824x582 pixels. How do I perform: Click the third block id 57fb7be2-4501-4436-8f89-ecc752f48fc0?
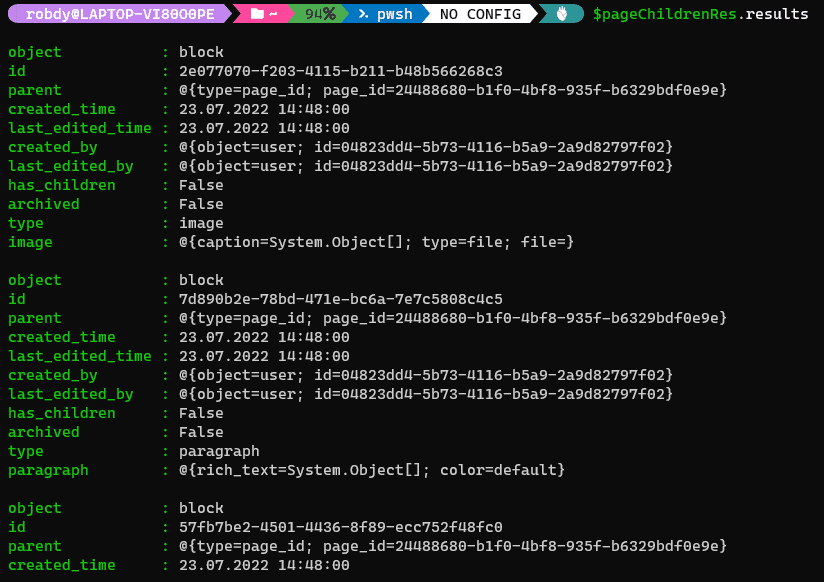pyautogui.click(x=341, y=527)
